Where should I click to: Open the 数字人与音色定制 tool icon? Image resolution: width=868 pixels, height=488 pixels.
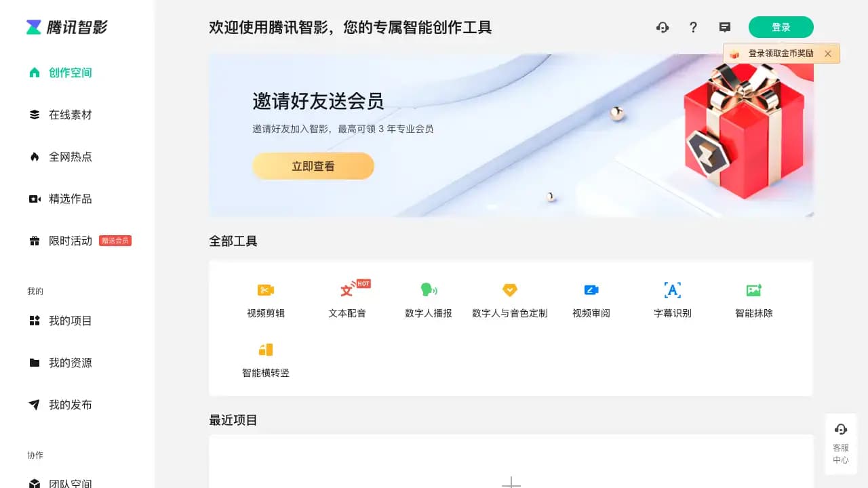click(510, 290)
